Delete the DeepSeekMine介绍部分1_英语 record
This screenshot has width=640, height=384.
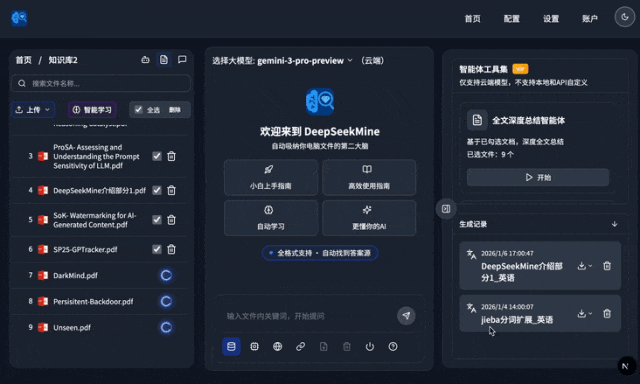pyautogui.click(x=607, y=266)
